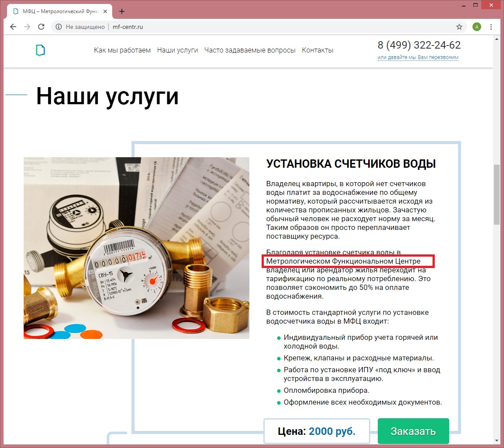Open the green profile avatar icon
The width and height of the screenshot is (504, 448).
477,27
